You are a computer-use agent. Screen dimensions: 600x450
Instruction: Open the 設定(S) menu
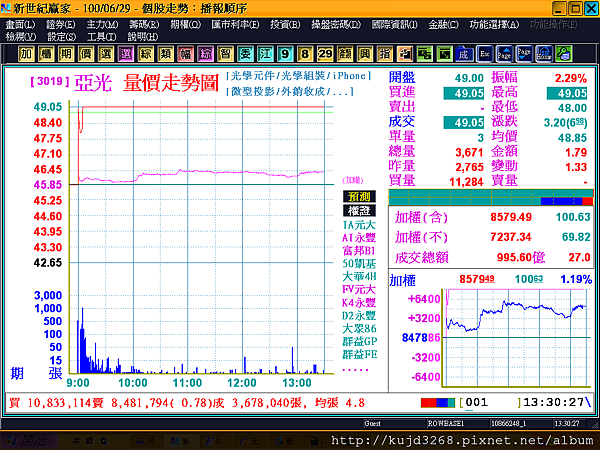coord(62,37)
